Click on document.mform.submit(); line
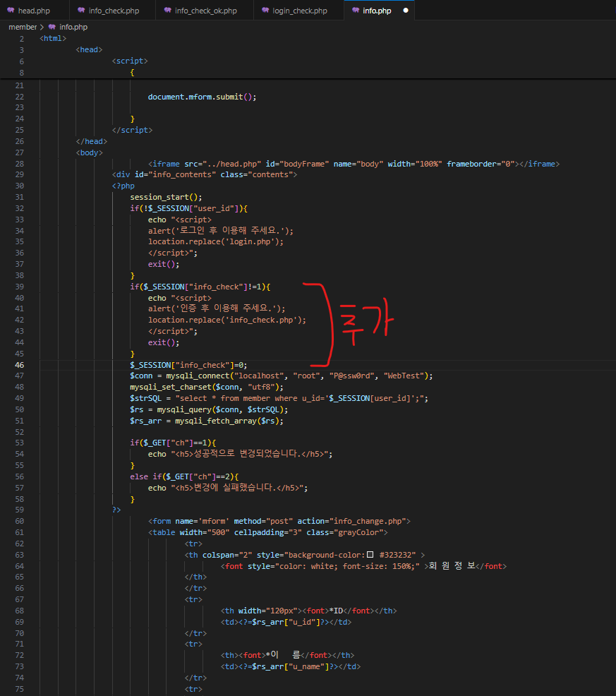 pyautogui.click(x=202, y=97)
